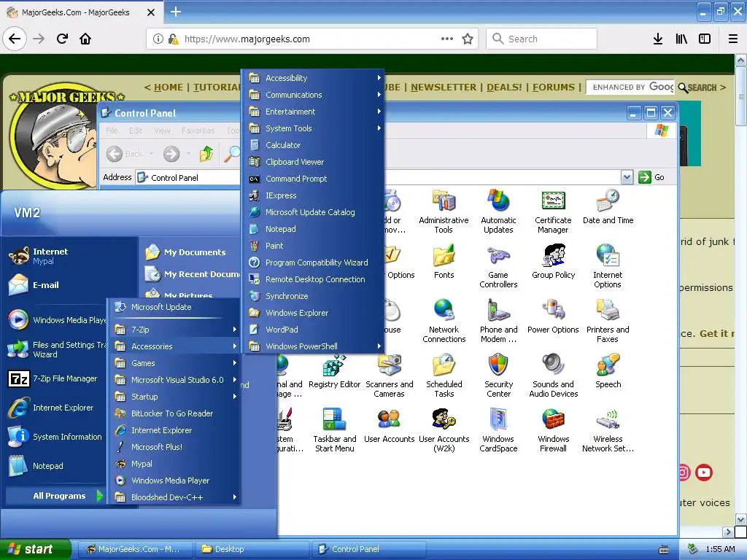
Task: Open Scheduled Tasks icon
Action: 444,376
